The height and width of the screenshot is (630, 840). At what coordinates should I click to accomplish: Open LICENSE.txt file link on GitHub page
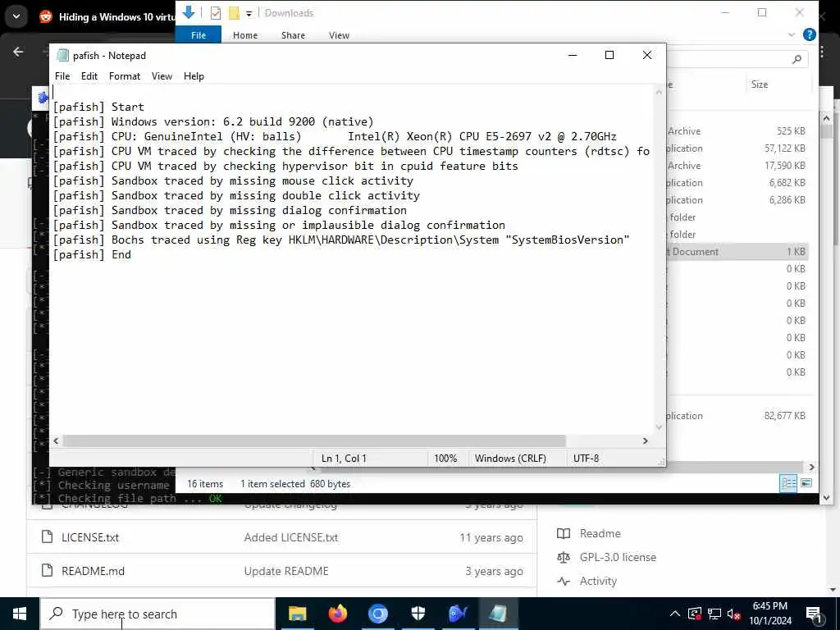coord(90,537)
